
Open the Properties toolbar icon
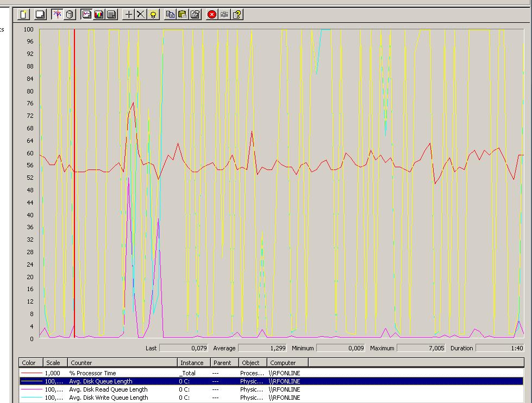click(195, 15)
